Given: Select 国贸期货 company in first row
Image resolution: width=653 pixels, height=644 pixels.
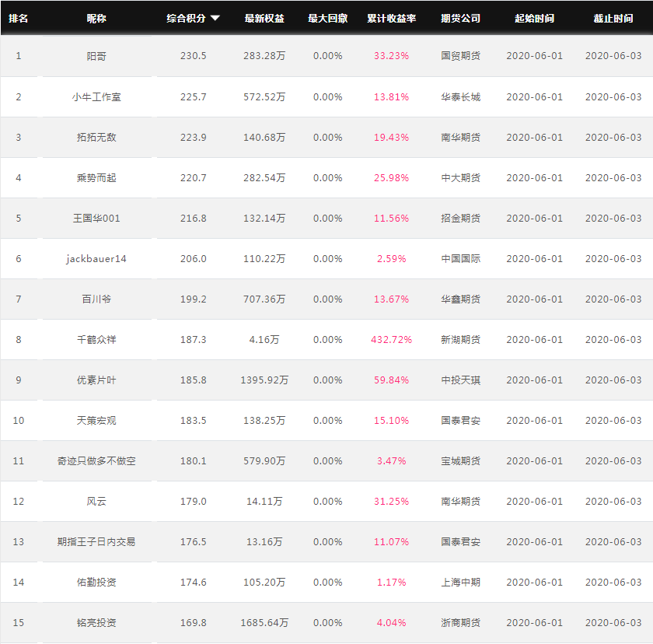Looking at the screenshot, I should point(460,56).
